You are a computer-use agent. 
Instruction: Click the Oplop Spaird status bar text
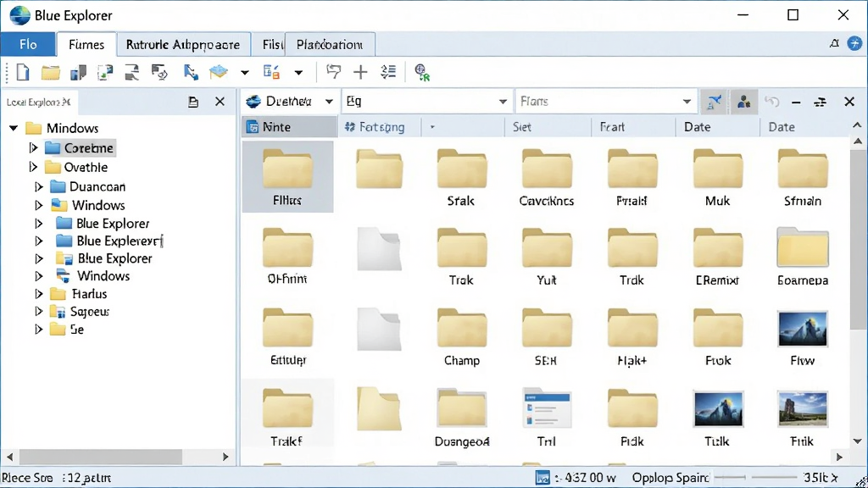tap(670, 478)
